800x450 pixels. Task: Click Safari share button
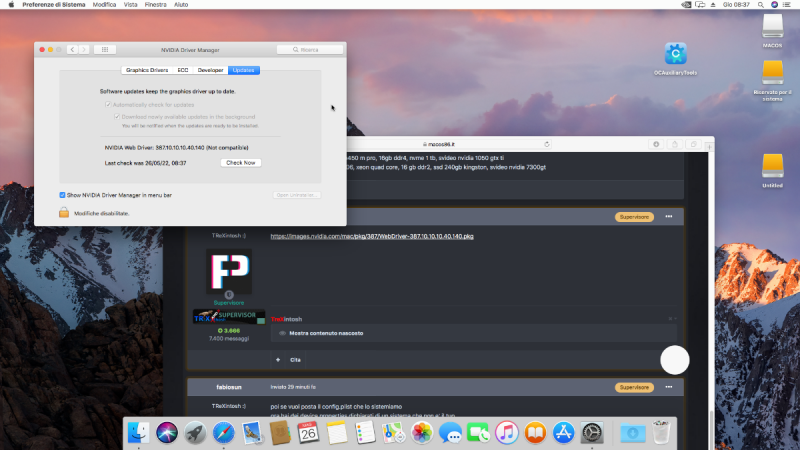point(674,144)
